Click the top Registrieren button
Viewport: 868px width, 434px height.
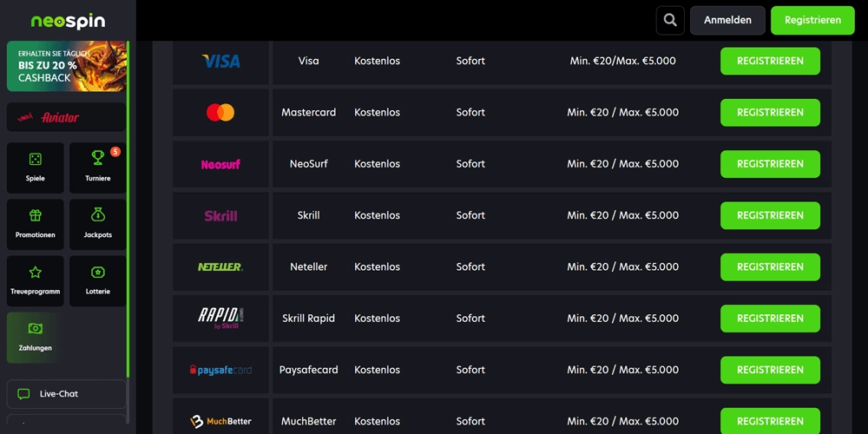pyautogui.click(x=812, y=20)
